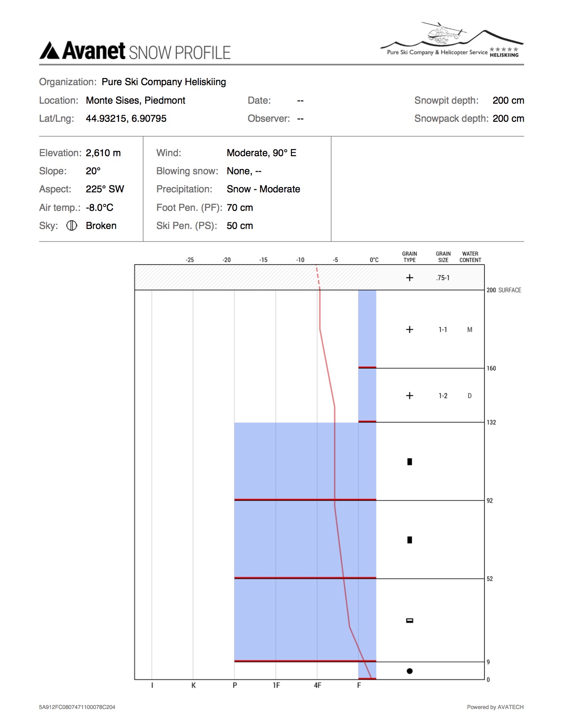Image resolution: width=563 pixels, height=728 pixels.
Task: Select the plus grain symbol beside 1-2
Action: point(409,396)
